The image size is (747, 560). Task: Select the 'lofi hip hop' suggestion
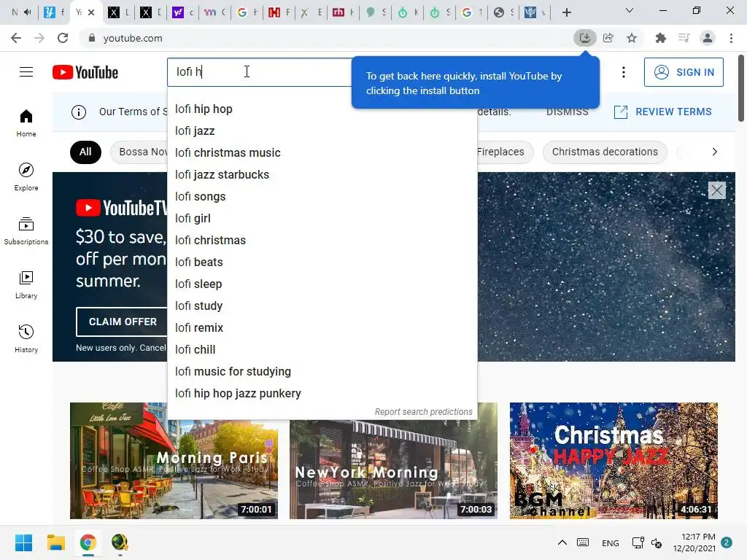(x=322, y=109)
